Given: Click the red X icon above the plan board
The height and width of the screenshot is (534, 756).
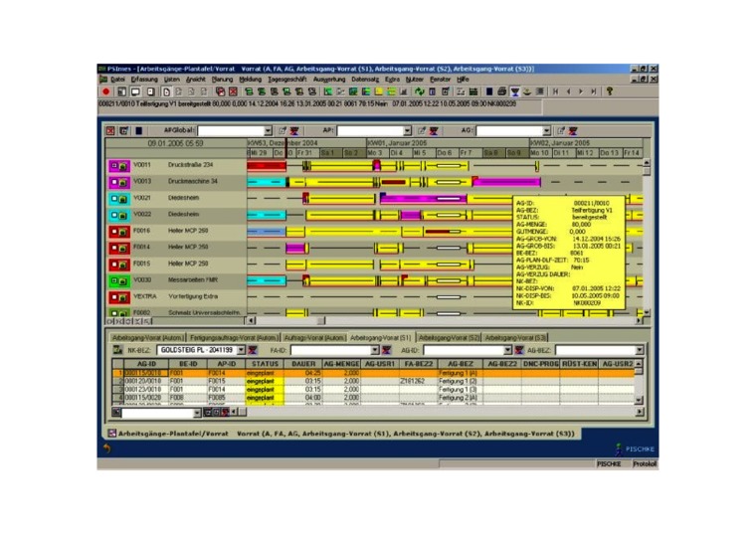Looking at the screenshot, I should 110,130.
